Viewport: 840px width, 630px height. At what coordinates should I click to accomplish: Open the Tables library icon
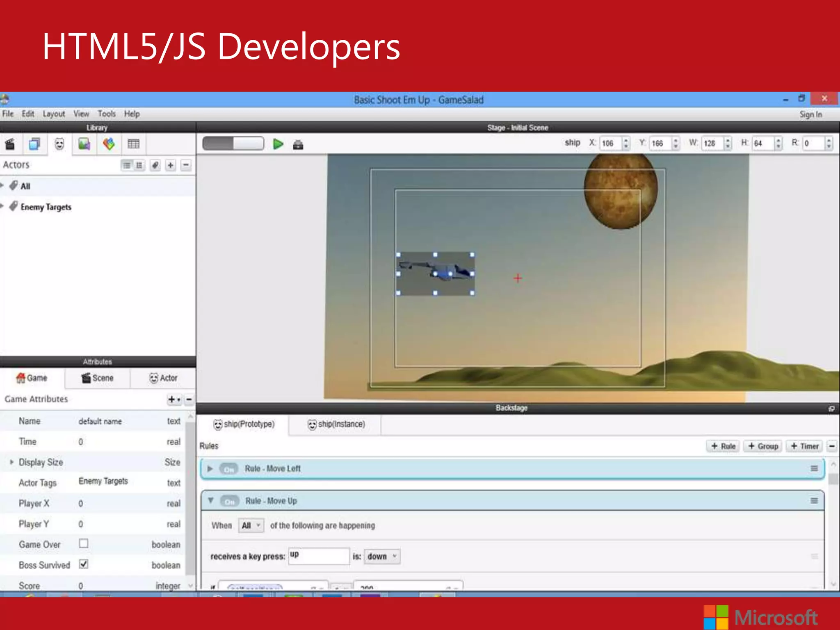[134, 144]
